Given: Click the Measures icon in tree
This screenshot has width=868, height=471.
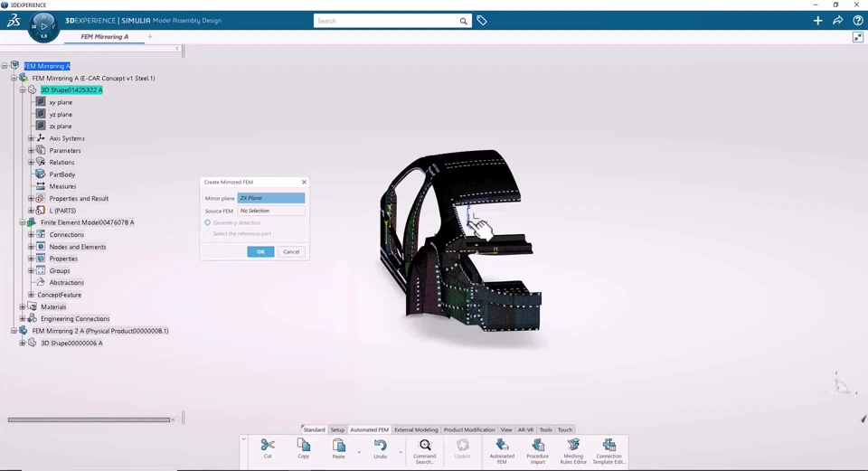Looking at the screenshot, I should tap(41, 186).
